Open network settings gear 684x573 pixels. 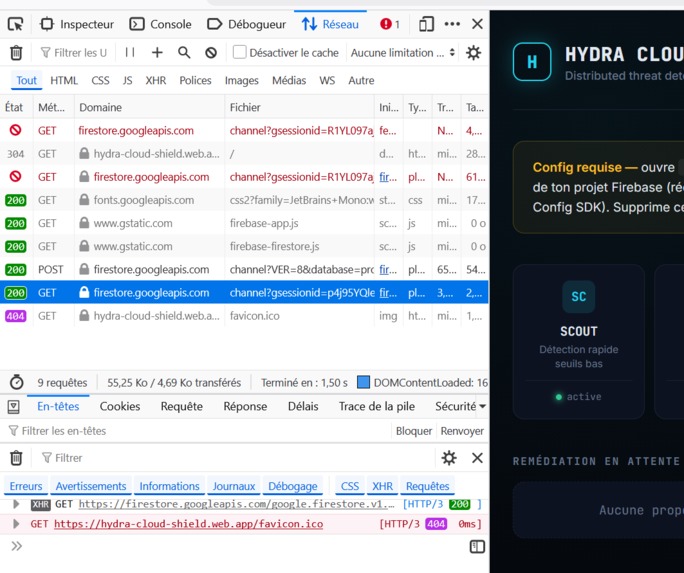[x=473, y=53]
